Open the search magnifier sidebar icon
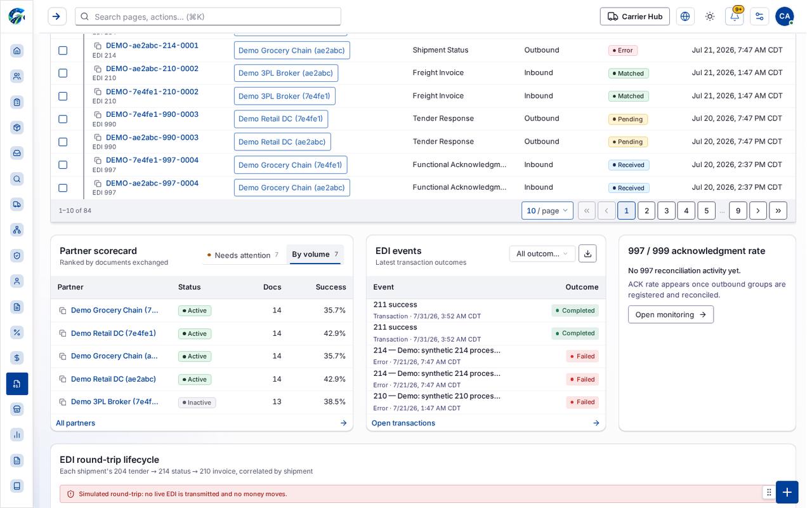 click(x=17, y=179)
